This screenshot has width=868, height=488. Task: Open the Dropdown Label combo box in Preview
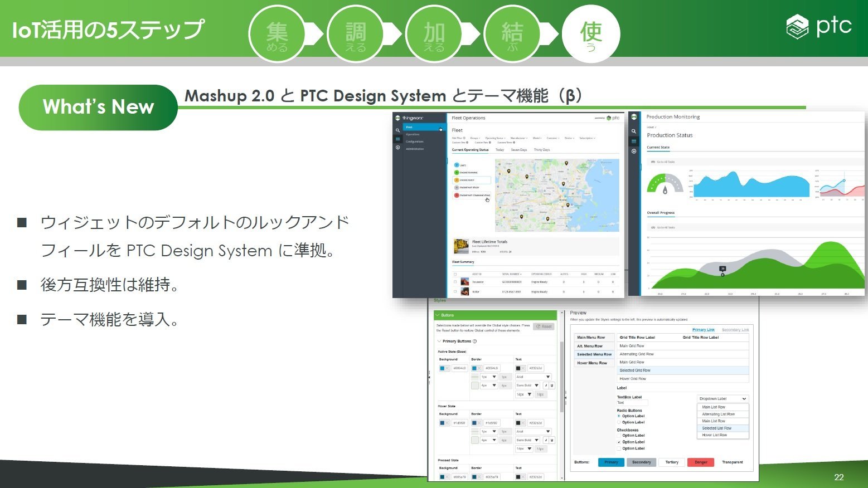click(x=722, y=399)
